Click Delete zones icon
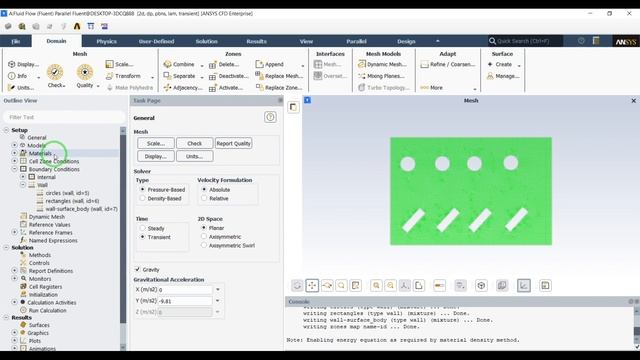 point(213,64)
